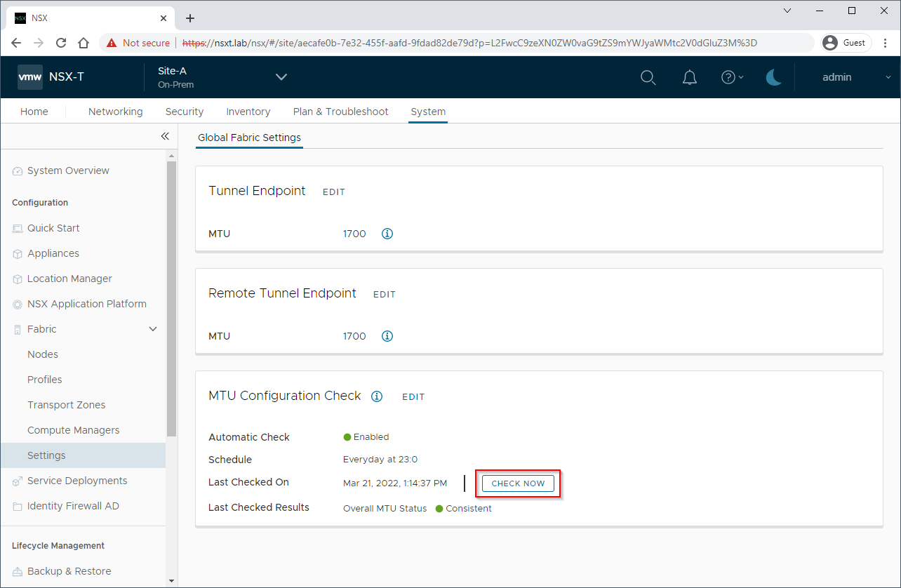The width and height of the screenshot is (901, 588).
Task: Edit the Tunnel Endpoint settings
Action: coord(334,192)
